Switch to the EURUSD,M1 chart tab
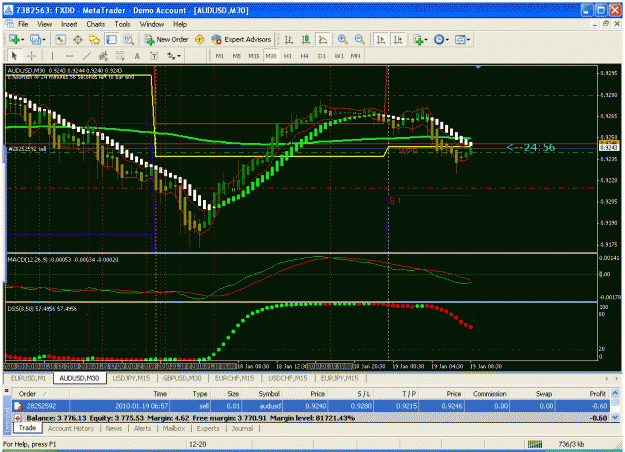Viewport: 625px width, 452px height. pos(28,378)
